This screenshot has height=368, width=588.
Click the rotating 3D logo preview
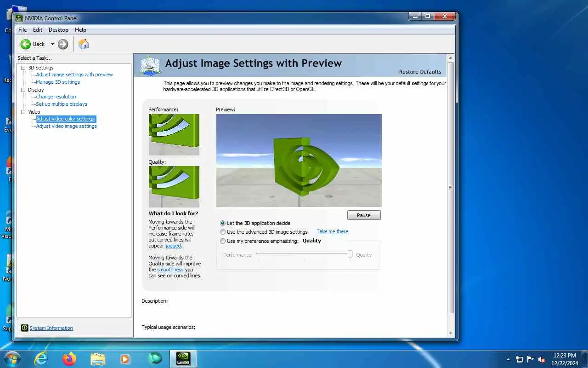tap(299, 161)
